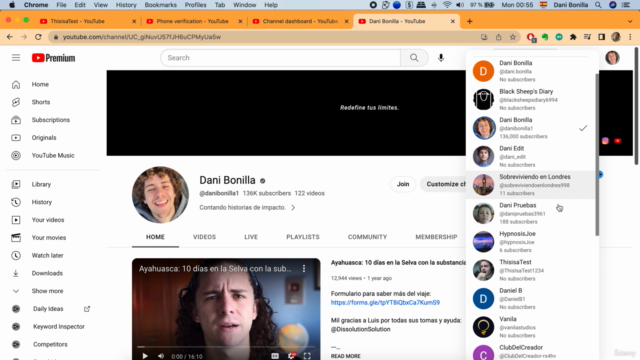The width and height of the screenshot is (640, 360).
Task: Open Chrome three-dot menu
Action: click(630, 37)
